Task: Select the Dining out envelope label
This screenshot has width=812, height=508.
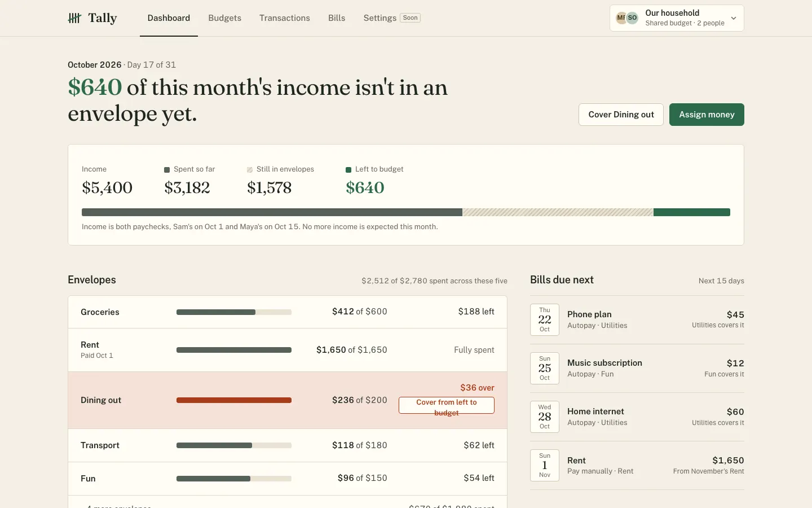Action: point(101,400)
